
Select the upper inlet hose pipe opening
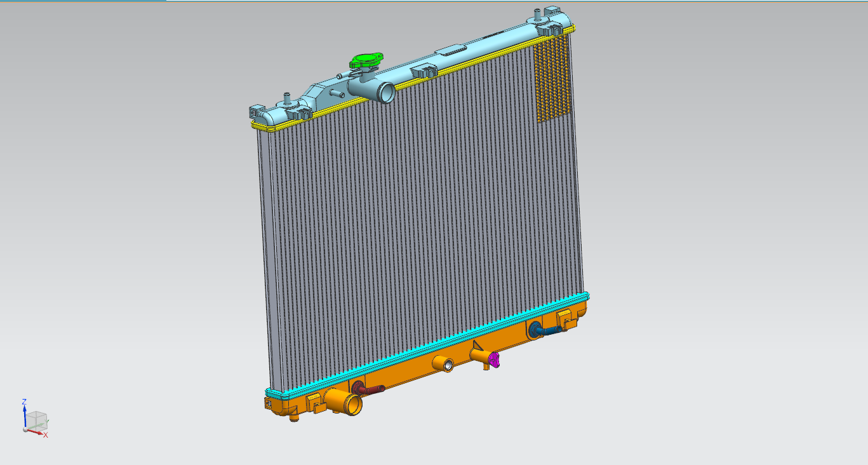(x=385, y=93)
